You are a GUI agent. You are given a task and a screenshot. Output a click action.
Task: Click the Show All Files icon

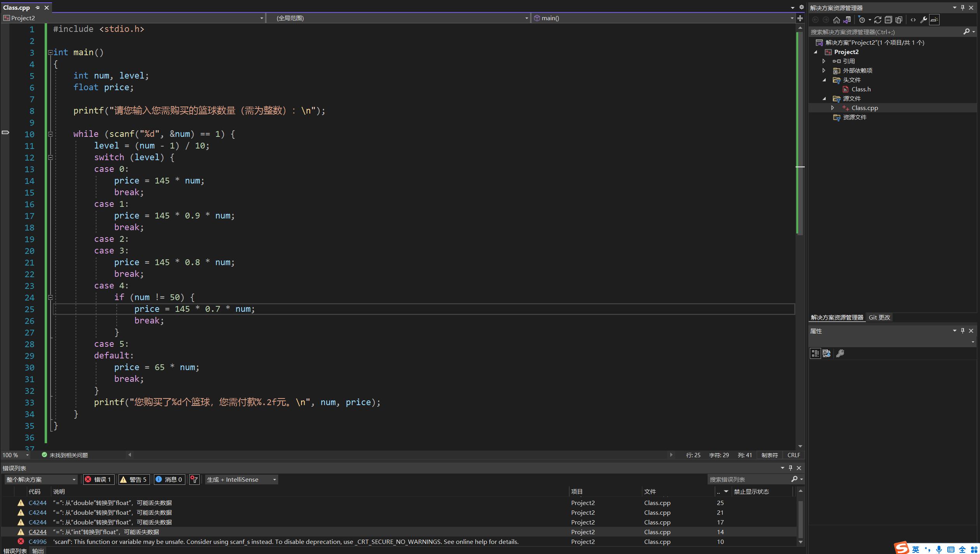click(899, 20)
